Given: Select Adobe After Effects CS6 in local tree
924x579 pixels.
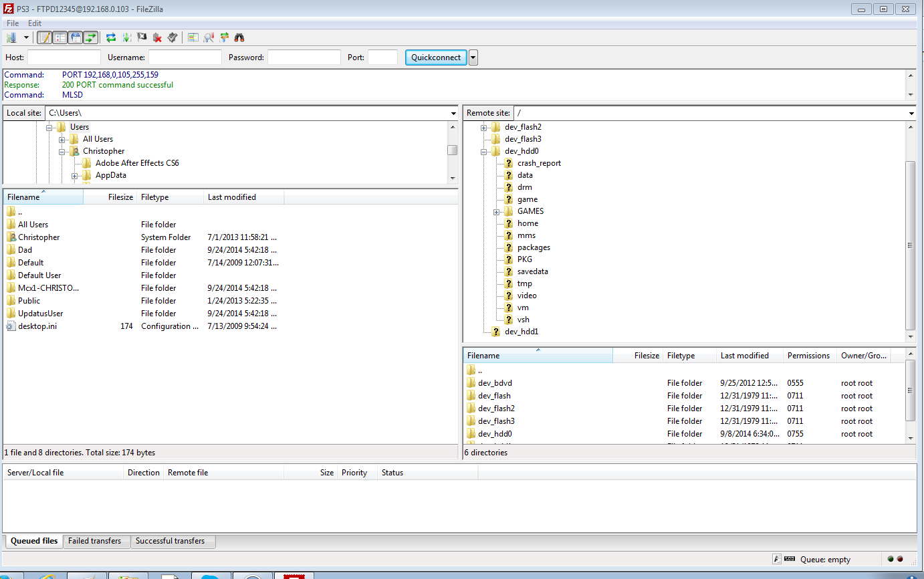Looking at the screenshot, I should click(x=137, y=163).
